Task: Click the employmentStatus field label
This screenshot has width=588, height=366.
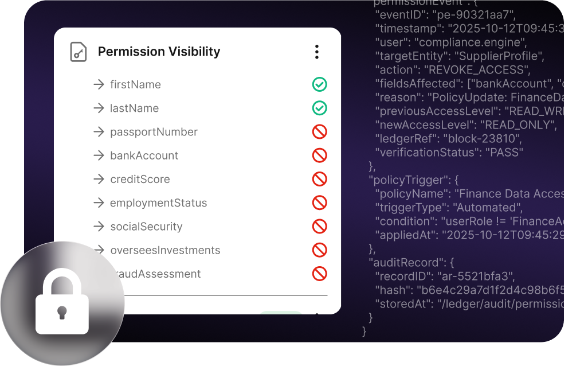Action: tap(158, 203)
